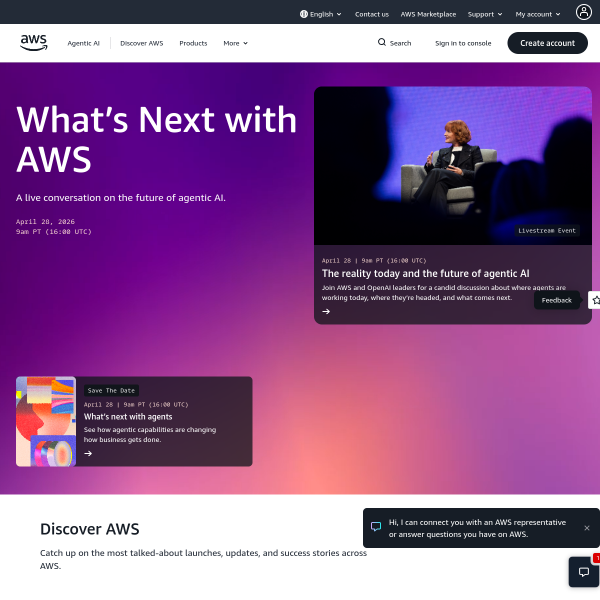Screen dimensions: 600x600
Task: Expand the More menu
Action: tap(235, 43)
